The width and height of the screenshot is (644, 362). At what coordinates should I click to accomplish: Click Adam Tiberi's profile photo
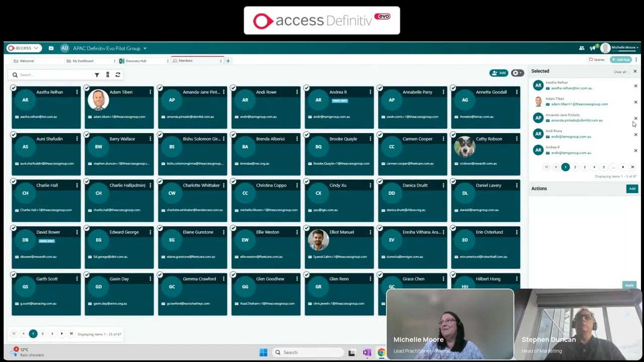pos(98,100)
